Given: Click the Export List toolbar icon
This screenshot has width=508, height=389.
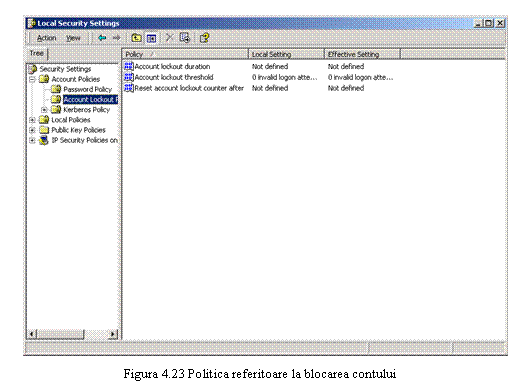Looking at the screenshot, I should point(185,38).
